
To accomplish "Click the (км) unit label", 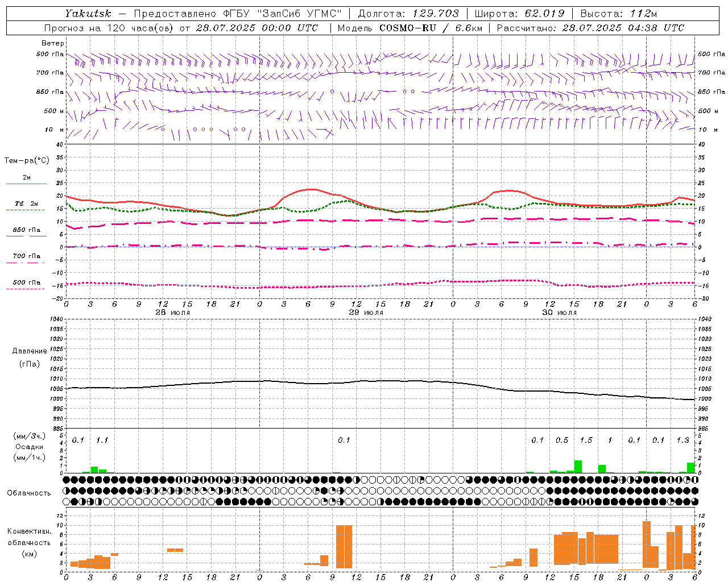I will [x=29, y=553].
